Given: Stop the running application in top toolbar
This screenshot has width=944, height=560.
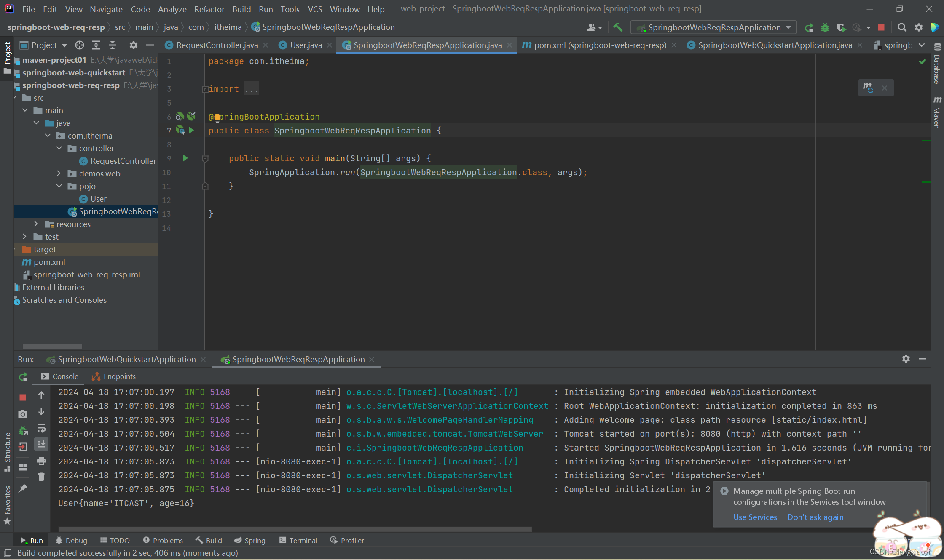Looking at the screenshot, I should point(881,28).
